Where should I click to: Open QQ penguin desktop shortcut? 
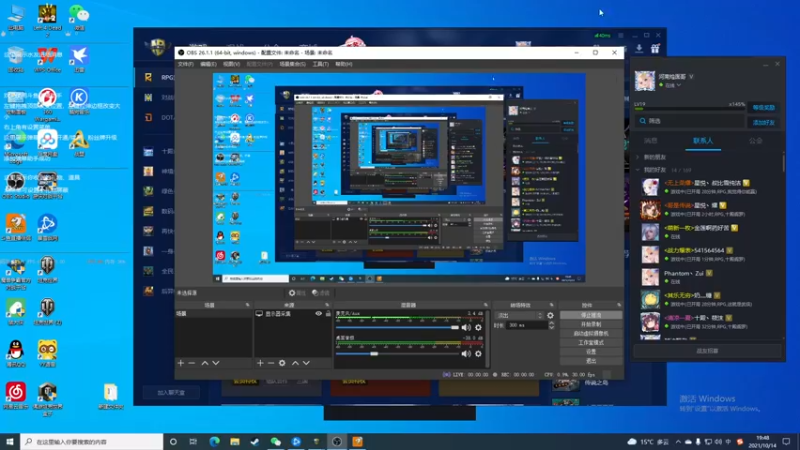[x=15, y=353]
